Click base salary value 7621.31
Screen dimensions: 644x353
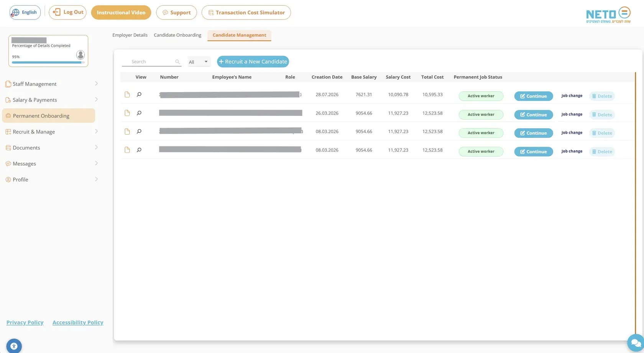pos(364,95)
